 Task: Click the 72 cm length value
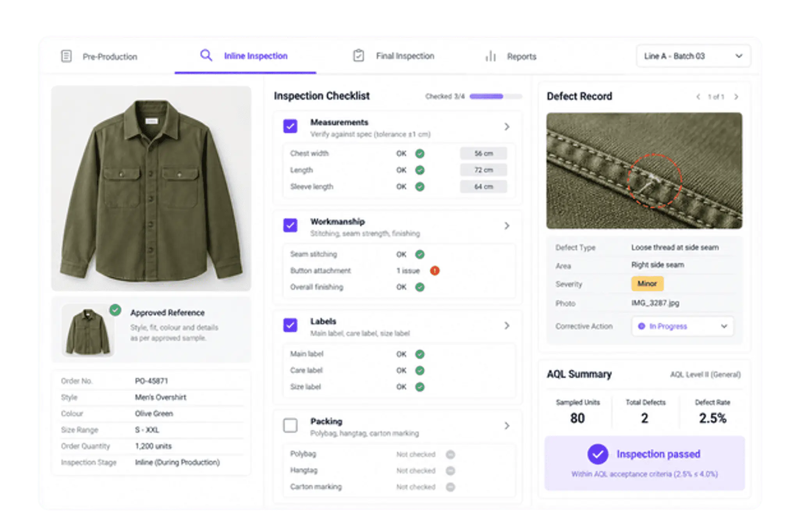(483, 170)
